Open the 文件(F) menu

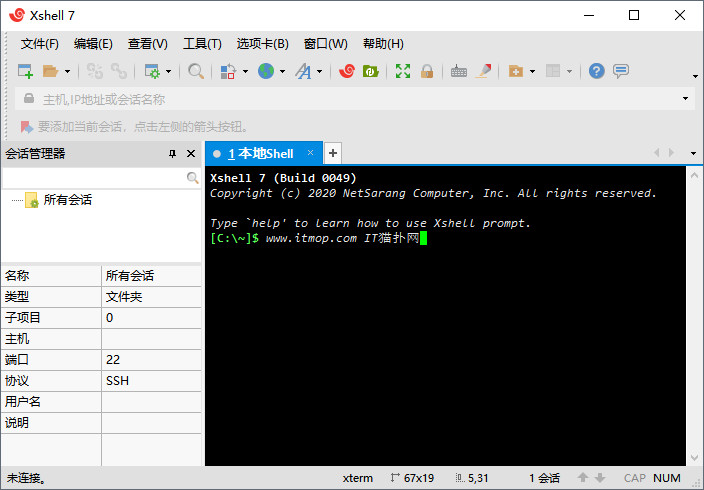(x=40, y=44)
